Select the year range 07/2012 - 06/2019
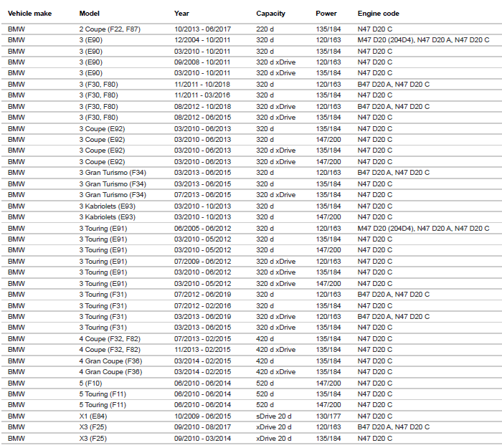This screenshot has width=502, height=448. tap(202, 295)
